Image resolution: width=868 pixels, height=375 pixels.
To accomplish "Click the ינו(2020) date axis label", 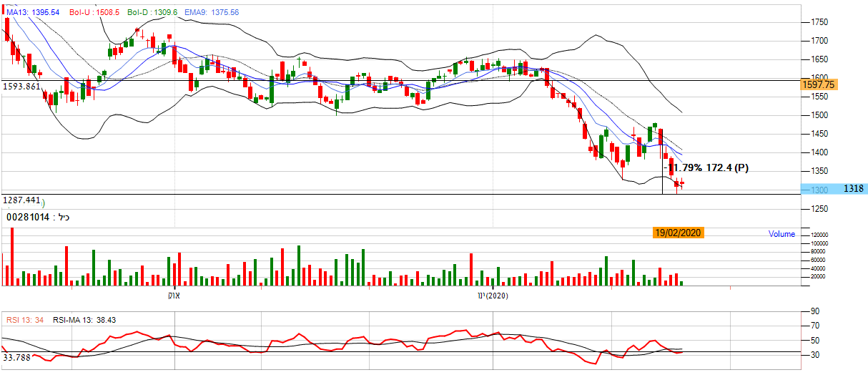I will pyautogui.click(x=493, y=296).
